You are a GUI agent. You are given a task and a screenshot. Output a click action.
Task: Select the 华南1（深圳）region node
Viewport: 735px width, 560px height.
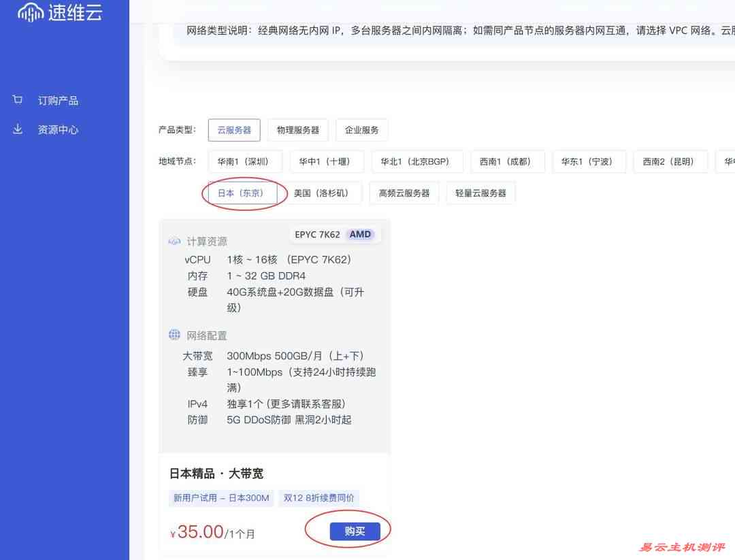click(x=245, y=161)
